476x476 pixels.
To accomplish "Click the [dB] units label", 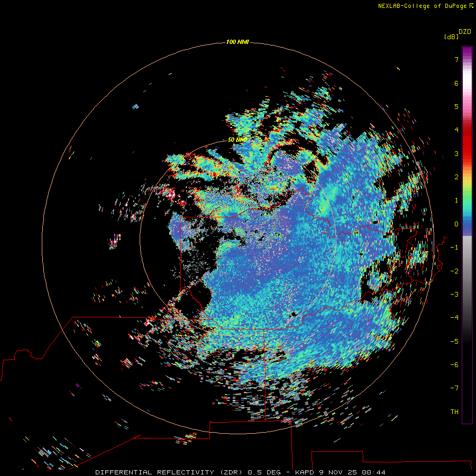I will point(451,36).
